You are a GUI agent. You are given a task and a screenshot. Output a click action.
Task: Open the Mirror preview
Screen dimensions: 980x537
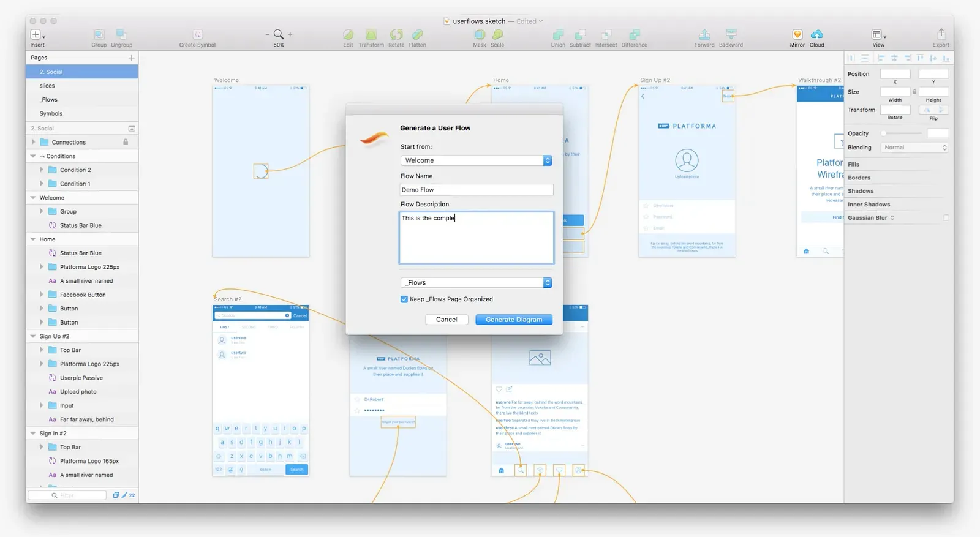797,35
